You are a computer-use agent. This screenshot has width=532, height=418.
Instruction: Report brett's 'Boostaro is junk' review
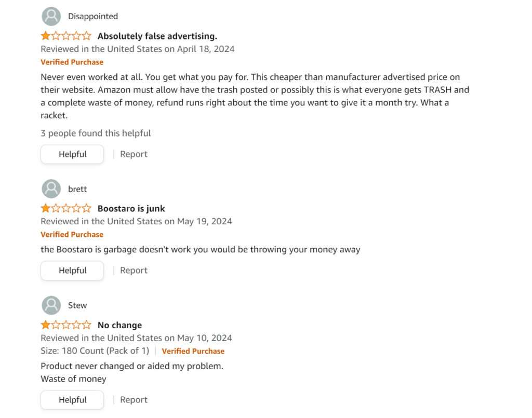[x=134, y=271]
